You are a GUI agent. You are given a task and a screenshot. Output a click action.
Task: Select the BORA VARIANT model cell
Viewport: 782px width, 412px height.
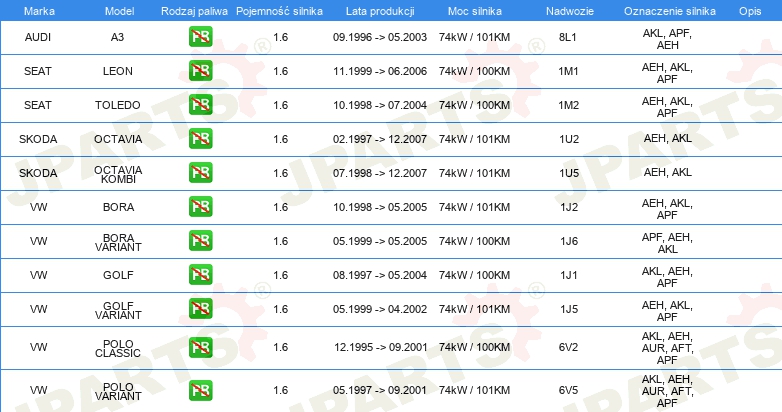coord(118,242)
